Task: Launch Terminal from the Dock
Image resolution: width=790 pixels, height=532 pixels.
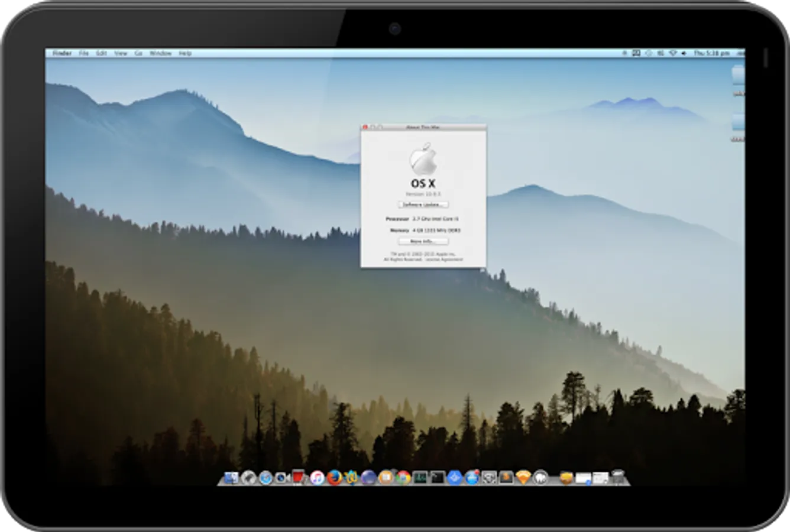Action: (x=438, y=477)
